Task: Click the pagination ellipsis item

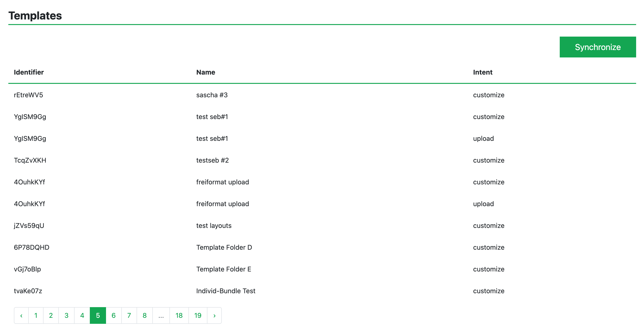Action: pos(161,315)
